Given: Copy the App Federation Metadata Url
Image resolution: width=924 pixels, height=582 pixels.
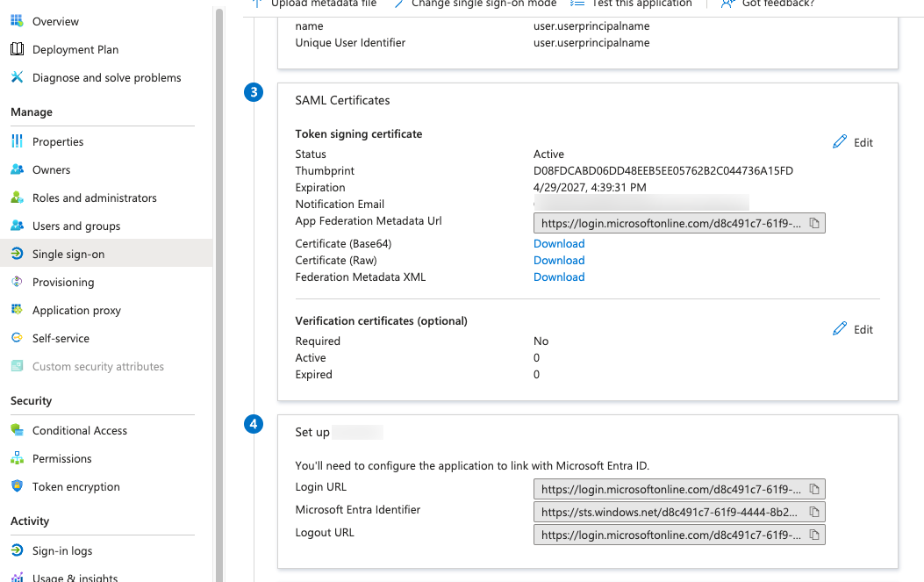Looking at the screenshot, I should point(814,223).
